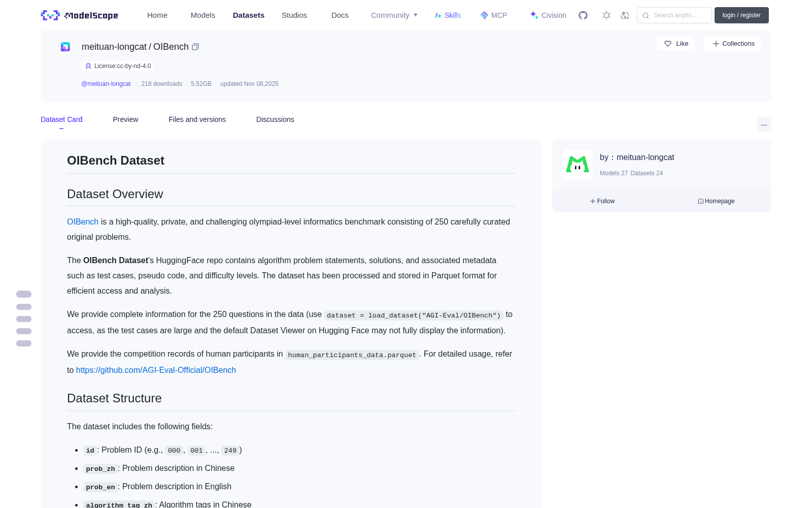Open the github.com/AGI-Eval-Official/OIBench link
The height and width of the screenshot is (508, 812).
coord(156,370)
